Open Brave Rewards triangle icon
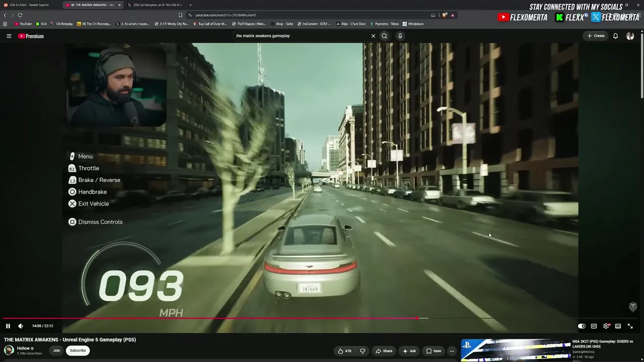This screenshot has width=644, height=362. click(452, 15)
